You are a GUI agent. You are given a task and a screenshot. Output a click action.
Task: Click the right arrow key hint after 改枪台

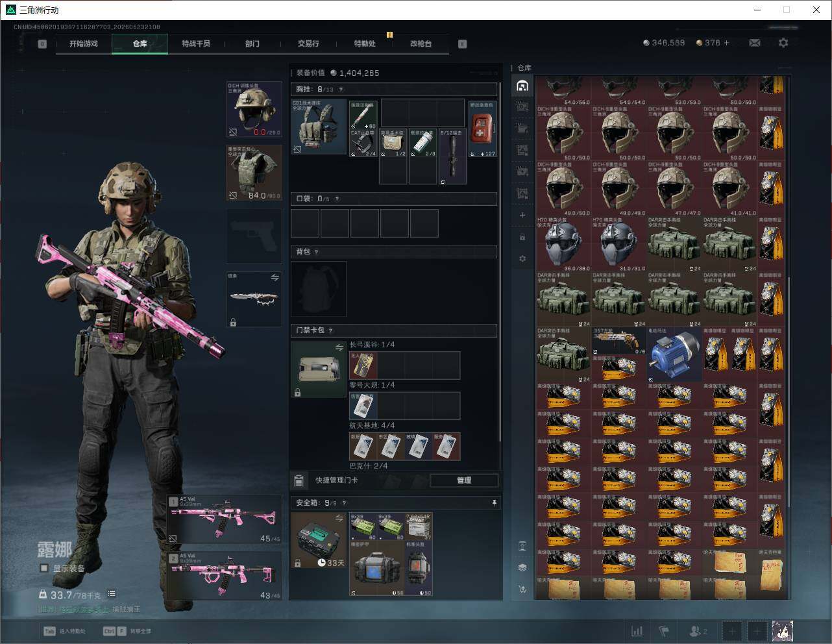point(463,44)
